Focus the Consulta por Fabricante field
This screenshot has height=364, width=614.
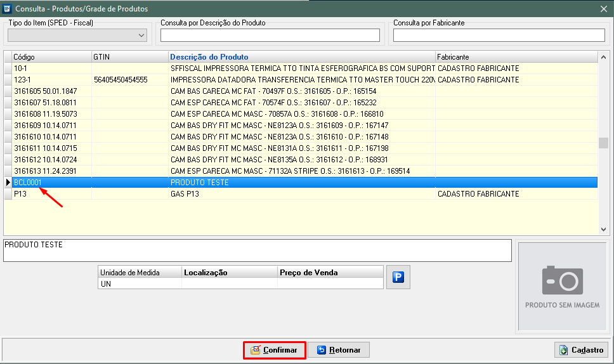click(x=499, y=36)
